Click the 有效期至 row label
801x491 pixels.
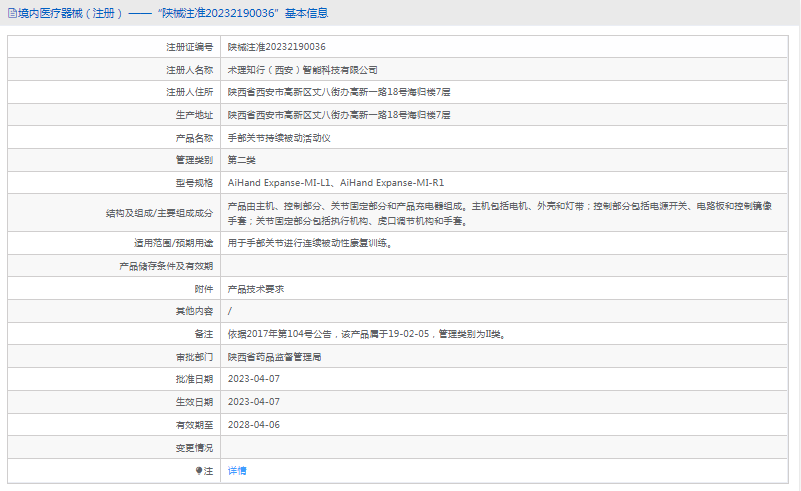[x=194, y=425]
